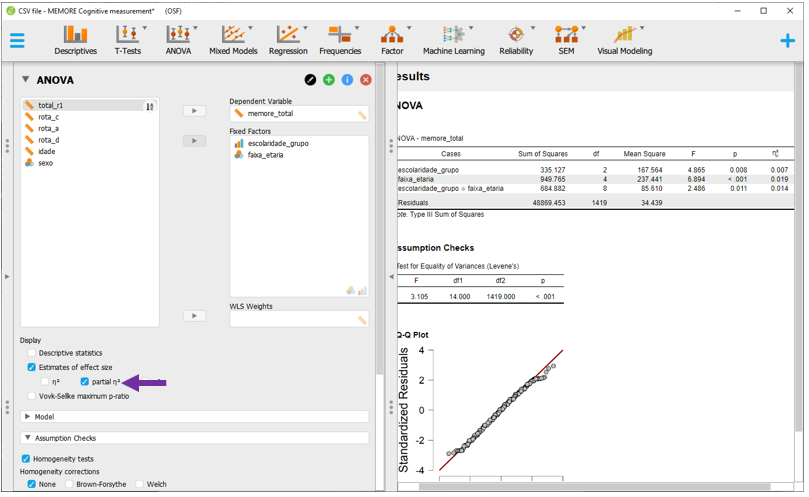Open the T-Tests analysis menu
Viewport: 809px width, 497px height.
[127, 39]
